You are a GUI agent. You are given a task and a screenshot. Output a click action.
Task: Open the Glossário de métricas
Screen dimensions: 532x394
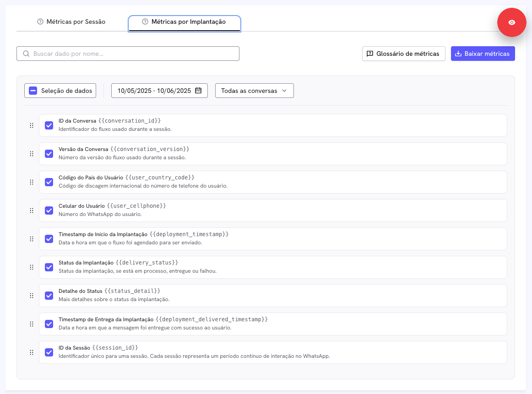click(x=403, y=54)
